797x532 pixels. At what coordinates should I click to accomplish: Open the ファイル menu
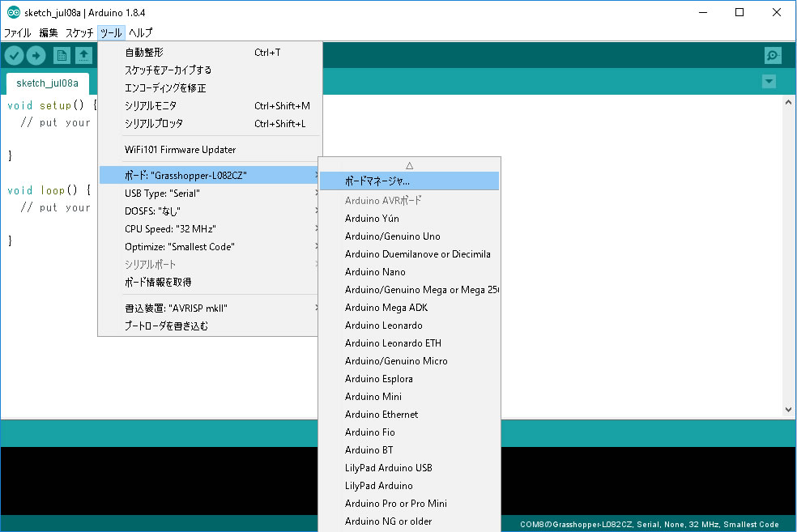click(18, 32)
